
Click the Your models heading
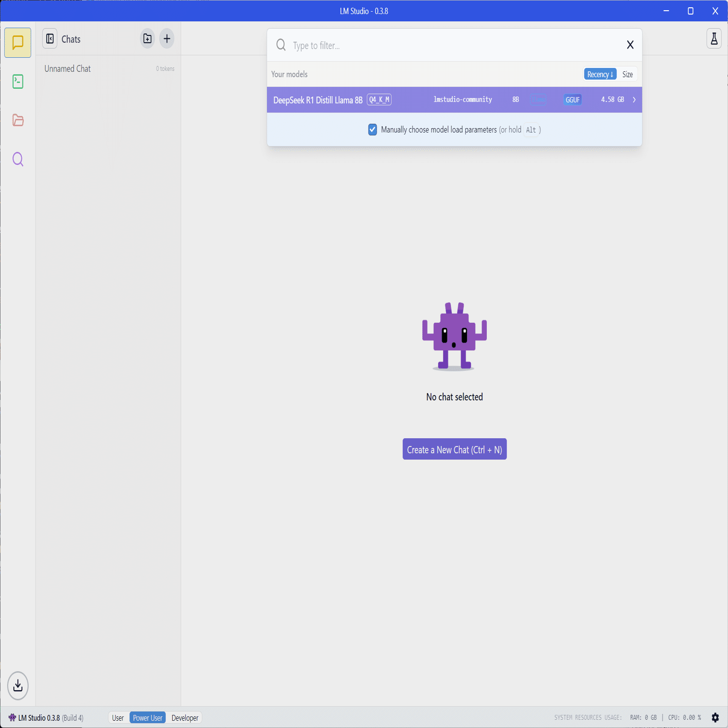[289, 74]
